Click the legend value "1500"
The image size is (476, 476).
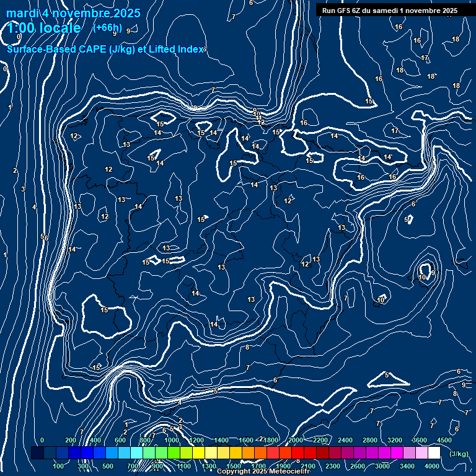(x=234, y=466)
